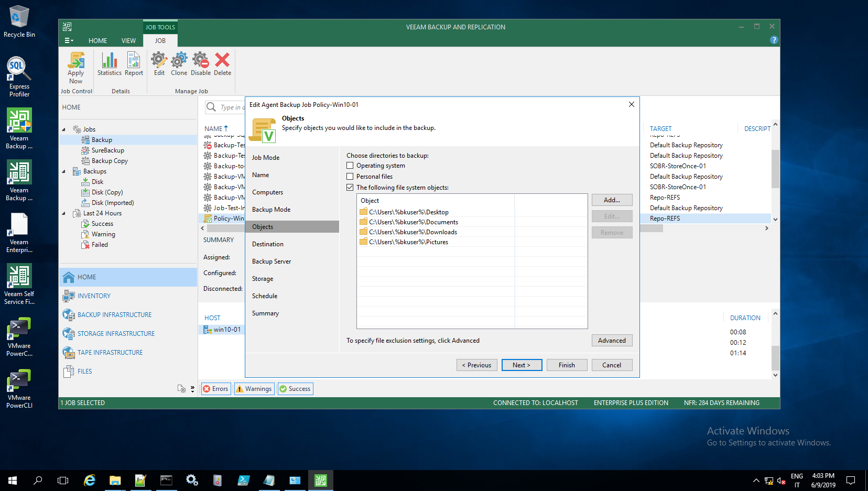
Task: Click Finish in the wizard
Action: click(x=567, y=365)
